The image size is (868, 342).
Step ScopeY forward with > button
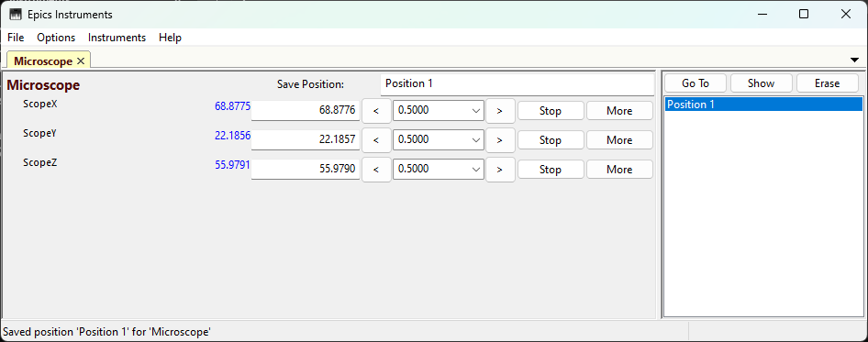(x=500, y=140)
